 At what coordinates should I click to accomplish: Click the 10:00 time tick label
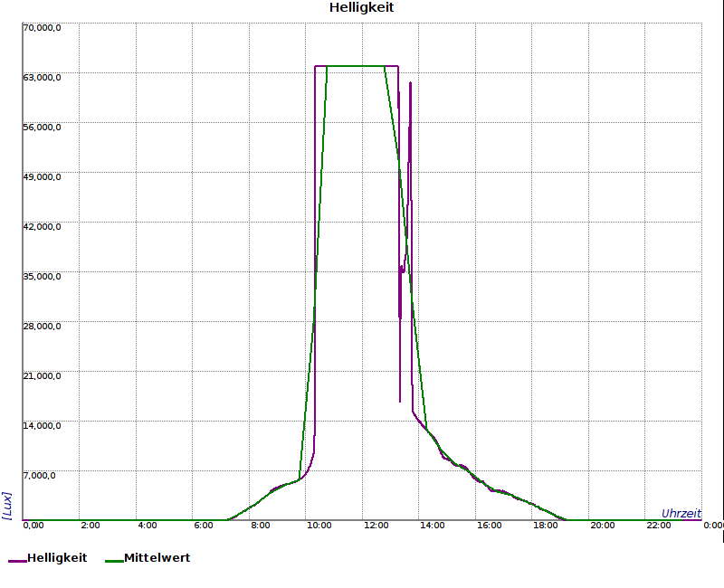(x=319, y=526)
